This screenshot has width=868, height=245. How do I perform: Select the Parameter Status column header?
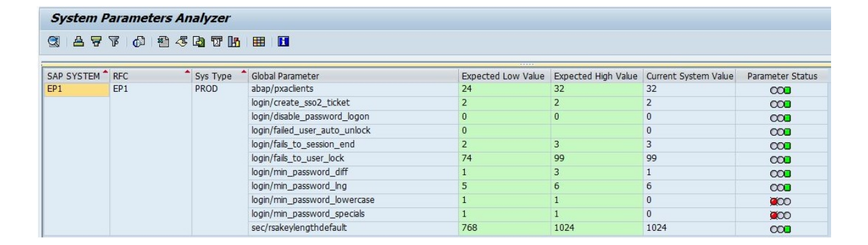tap(782, 76)
